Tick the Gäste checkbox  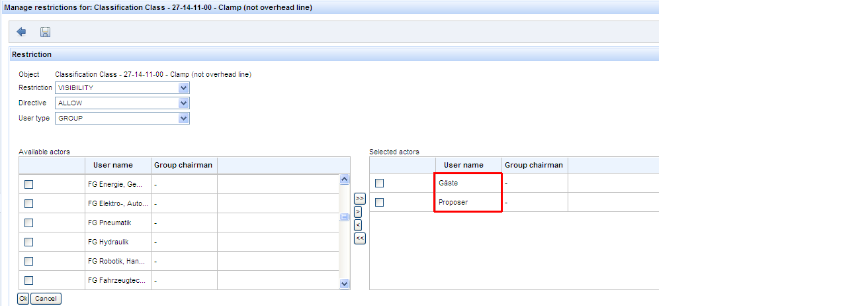[379, 183]
